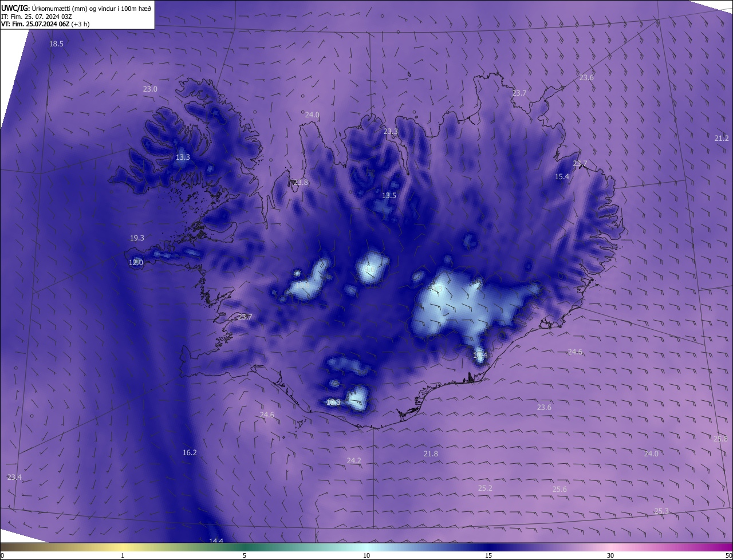The height and width of the screenshot is (560, 733).
Task: Click the map value 19.3
Action: click(137, 238)
